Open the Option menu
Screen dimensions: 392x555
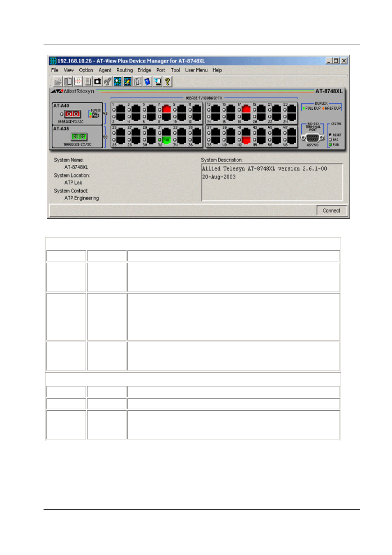(x=86, y=70)
